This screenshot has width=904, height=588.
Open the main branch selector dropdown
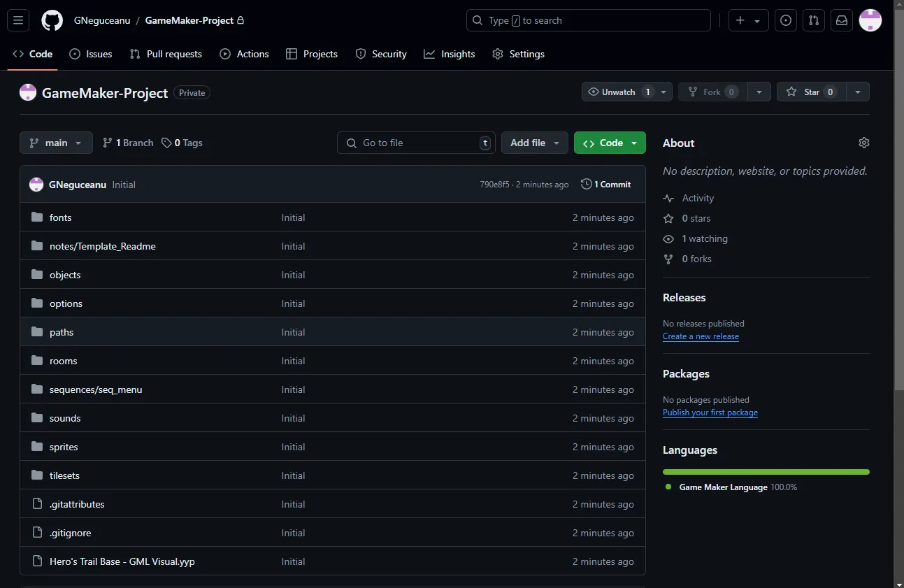coord(56,143)
